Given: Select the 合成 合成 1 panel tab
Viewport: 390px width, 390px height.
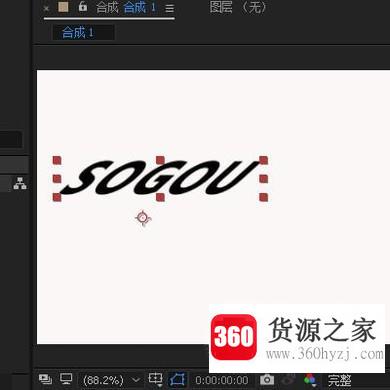Looking at the screenshot, I should (126, 7).
